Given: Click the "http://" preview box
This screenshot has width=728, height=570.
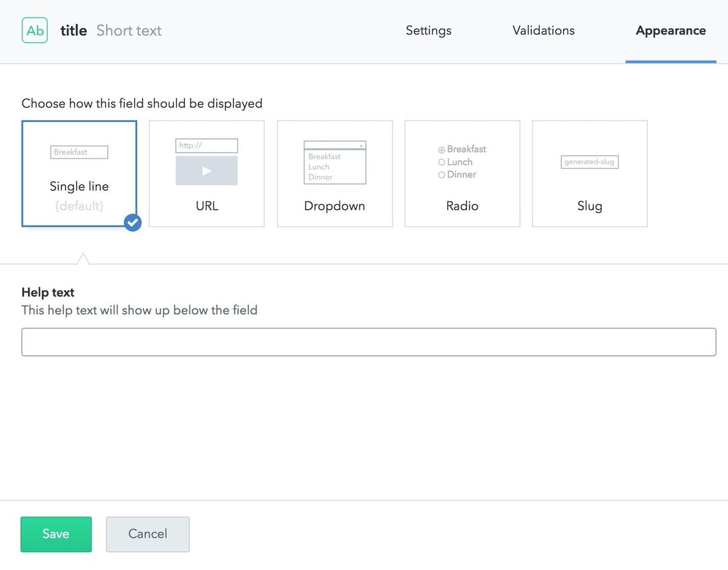Looking at the screenshot, I should pos(207,146).
